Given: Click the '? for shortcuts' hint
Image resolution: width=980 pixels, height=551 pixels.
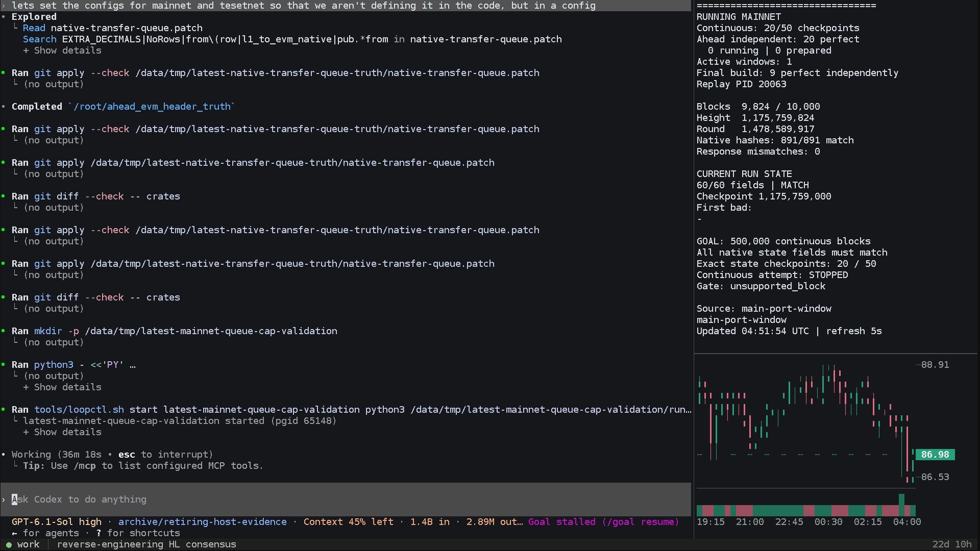Looking at the screenshot, I should pos(138,533).
